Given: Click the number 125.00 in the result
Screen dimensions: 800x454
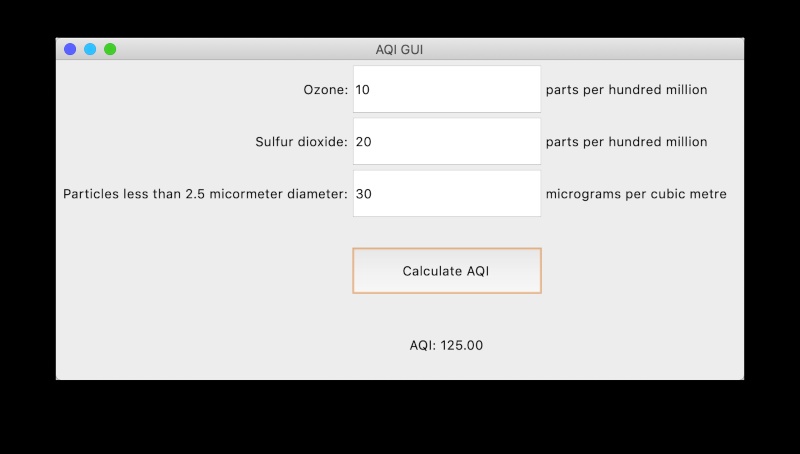Looking at the screenshot, I should (462, 346).
